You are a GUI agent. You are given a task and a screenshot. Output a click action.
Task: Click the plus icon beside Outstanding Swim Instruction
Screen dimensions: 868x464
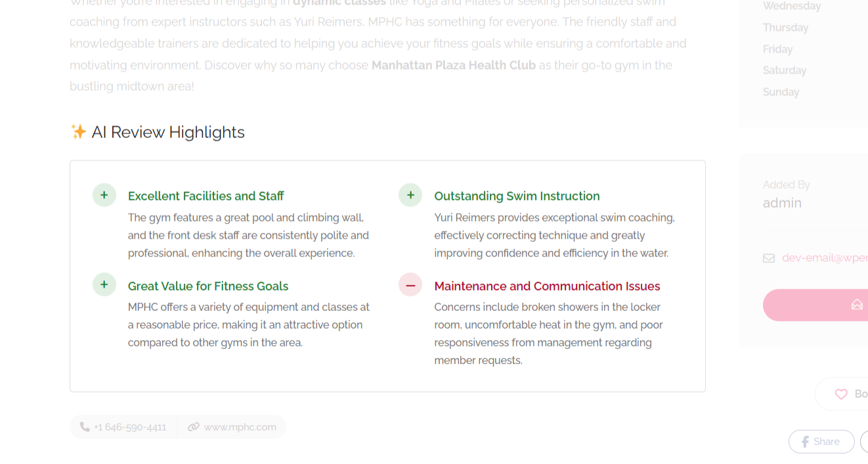coord(410,195)
